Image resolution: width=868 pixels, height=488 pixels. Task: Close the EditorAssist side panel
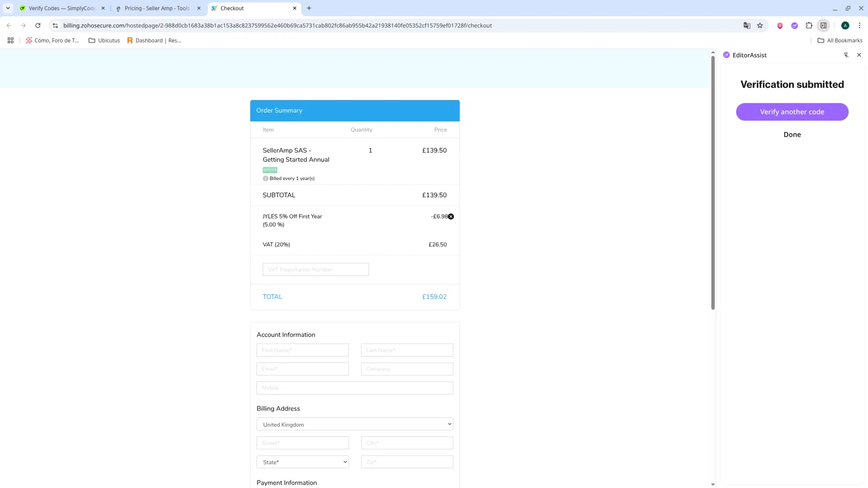pos(859,55)
